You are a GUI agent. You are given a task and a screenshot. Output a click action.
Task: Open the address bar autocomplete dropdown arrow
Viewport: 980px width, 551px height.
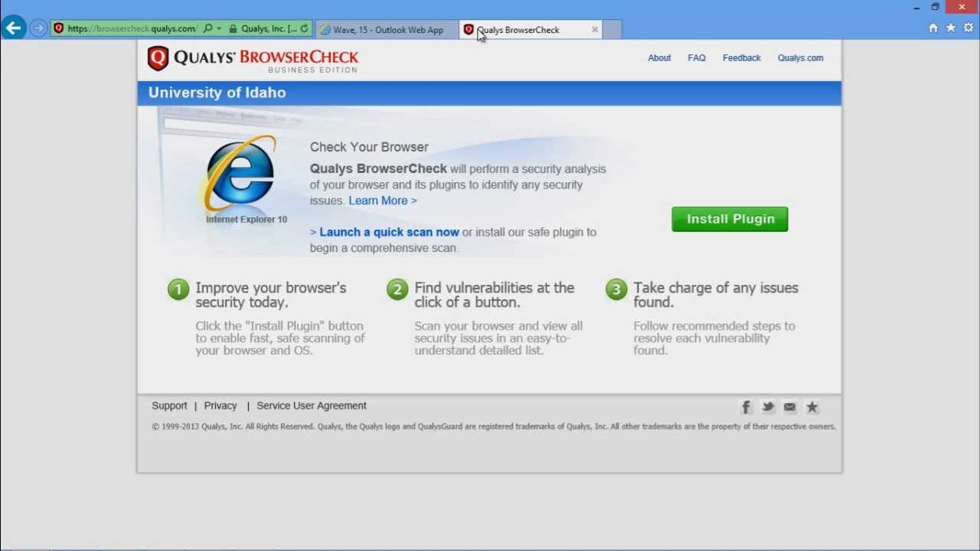[219, 28]
